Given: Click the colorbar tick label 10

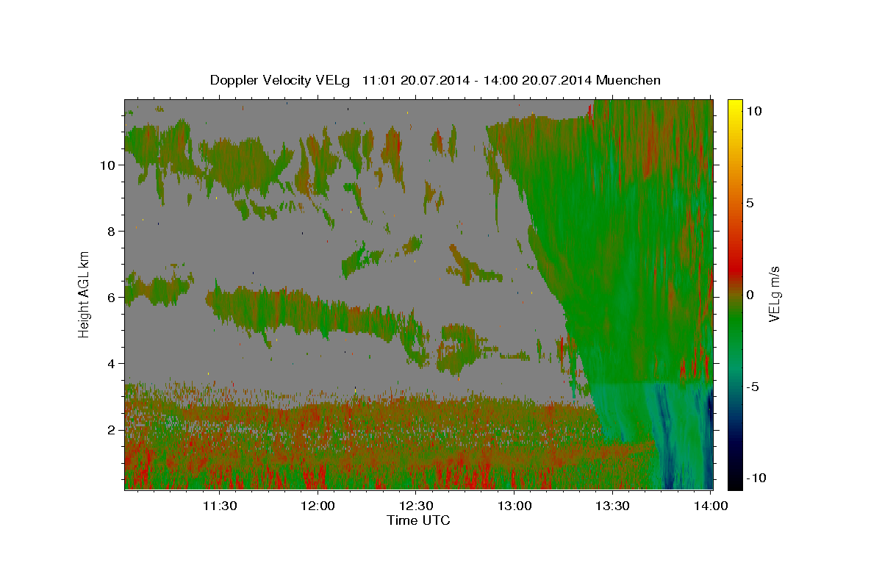Looking at the screenshot, I should [x=754, y=111].
